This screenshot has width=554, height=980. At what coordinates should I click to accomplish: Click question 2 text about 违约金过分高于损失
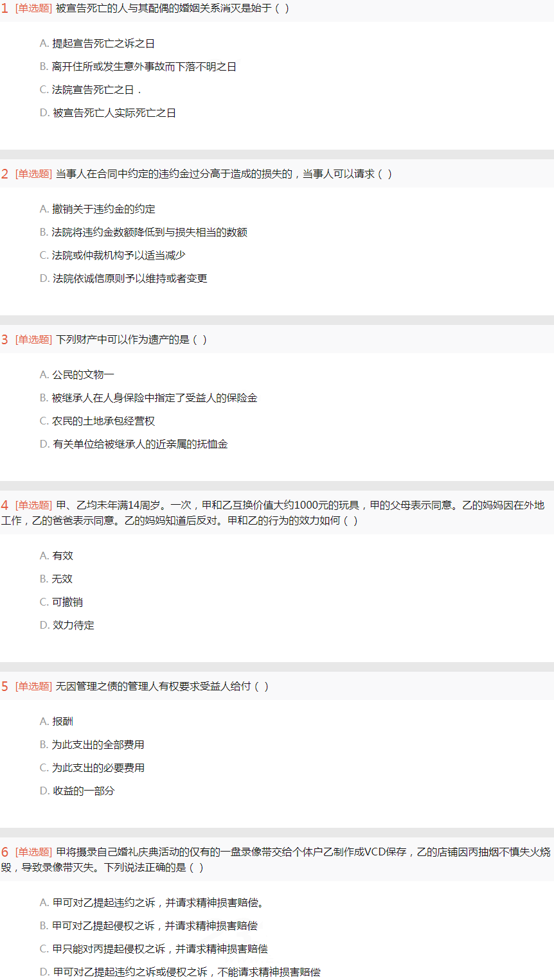pos(224,174)
